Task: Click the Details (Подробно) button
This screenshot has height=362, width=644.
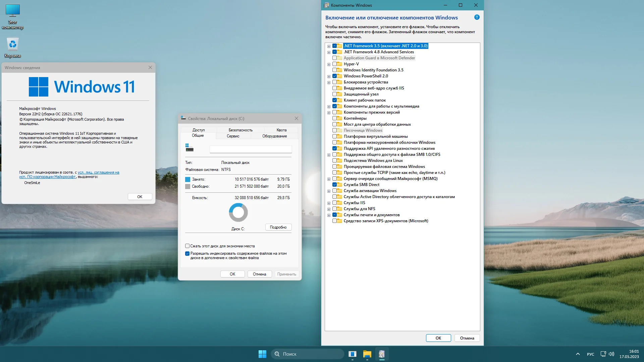Action: click(x=278, y=227)
